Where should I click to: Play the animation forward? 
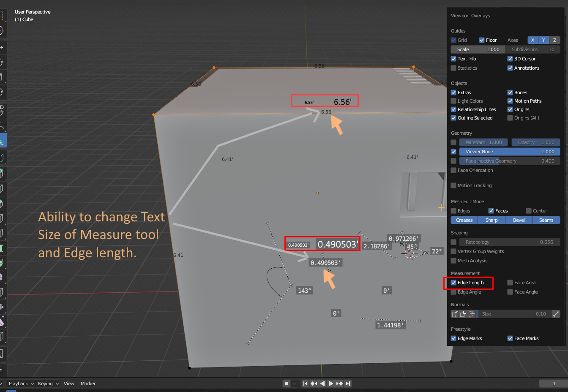click(x=330, y=384)
